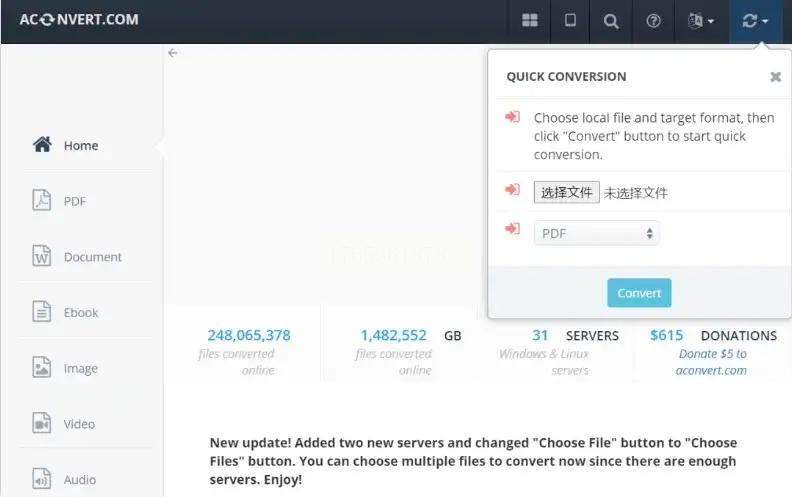Click the ACONVERT.COM logo
This screenshot has width=792, height=497.
[x=79, y=20]
